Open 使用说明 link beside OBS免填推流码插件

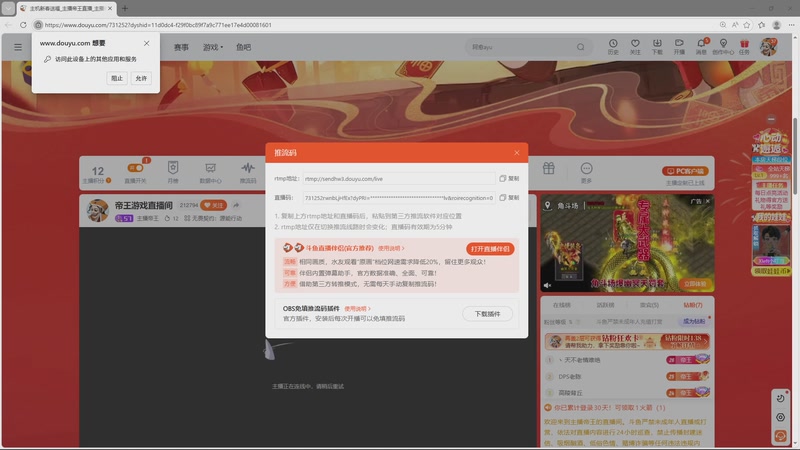coord(357,308)
